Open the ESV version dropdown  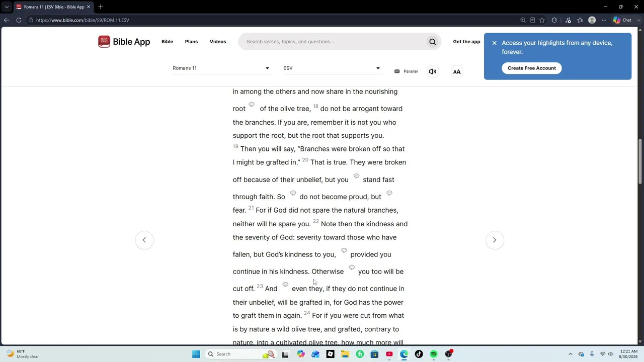tap(332, 68)
